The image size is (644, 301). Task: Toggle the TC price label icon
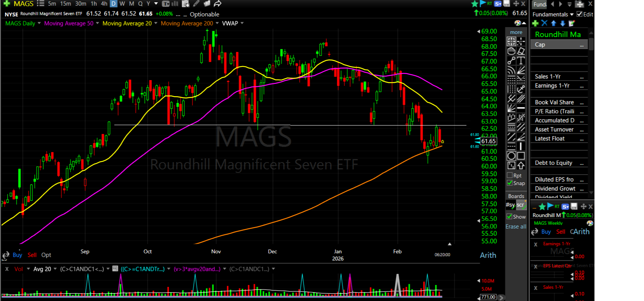point(165,4)
